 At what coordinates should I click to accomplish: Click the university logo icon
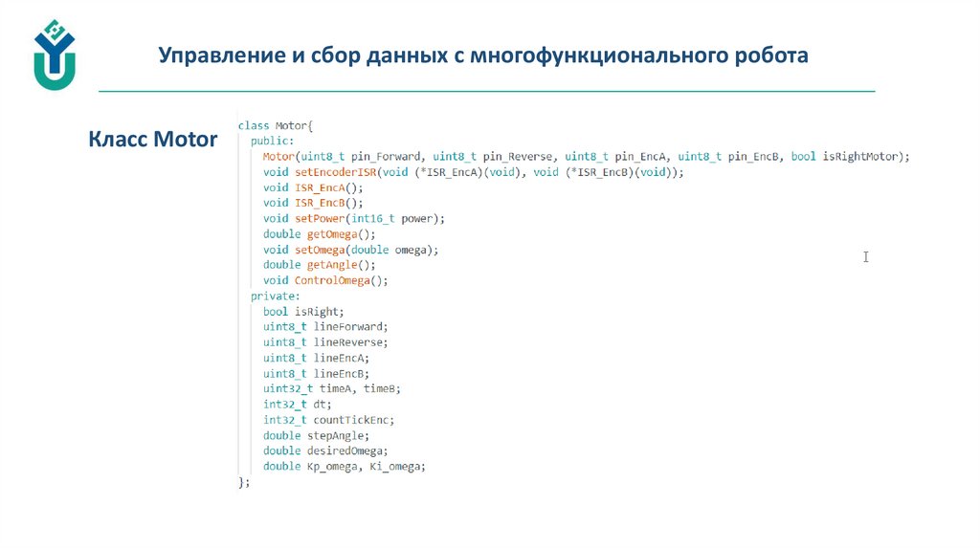(55, 55)
